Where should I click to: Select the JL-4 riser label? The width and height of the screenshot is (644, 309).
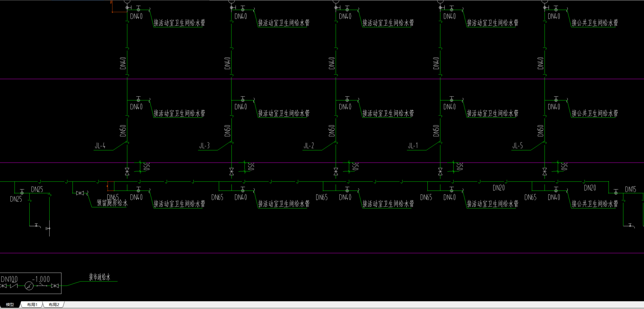pos(100,146)
